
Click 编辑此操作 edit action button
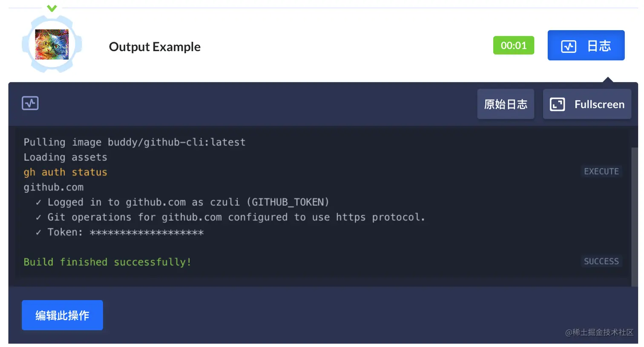pyautogui.click(x=62, y=315)
